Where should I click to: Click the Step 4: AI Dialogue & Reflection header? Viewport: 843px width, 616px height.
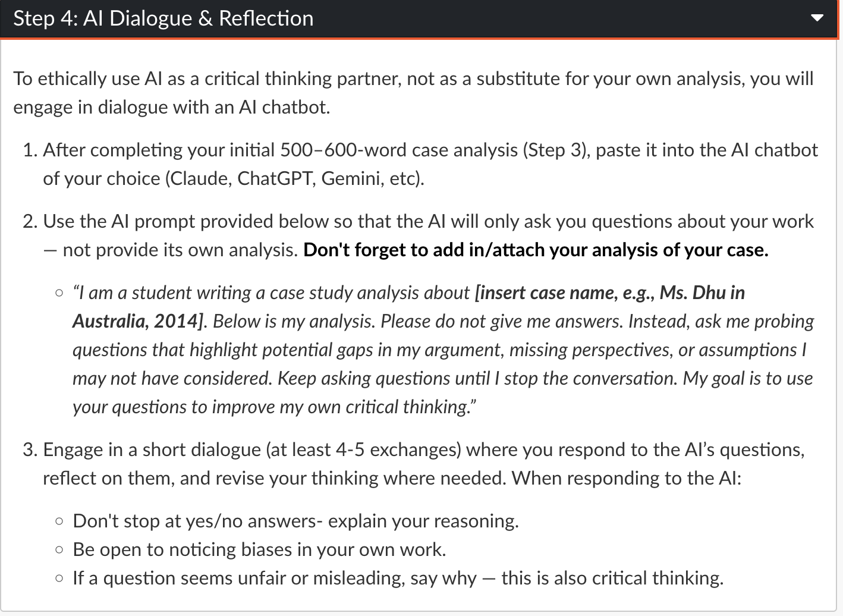click(x=163, y=18)
